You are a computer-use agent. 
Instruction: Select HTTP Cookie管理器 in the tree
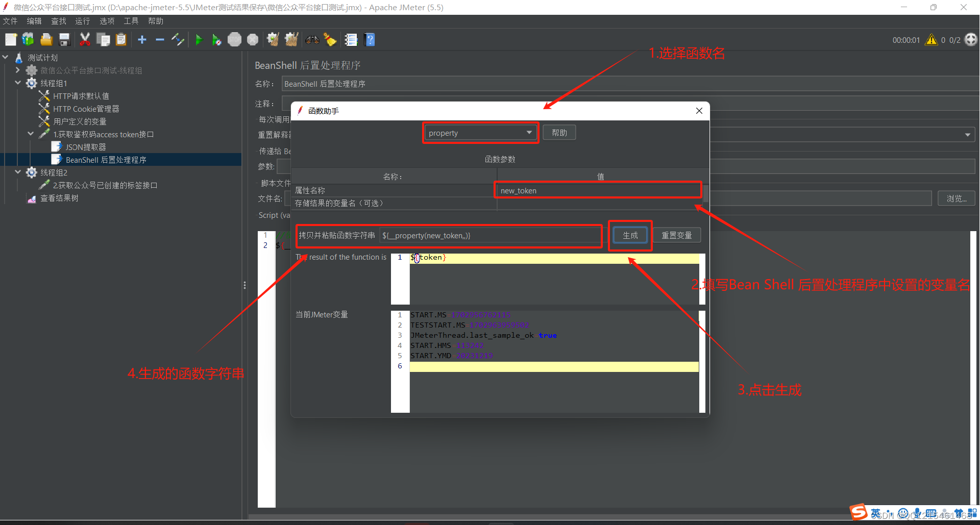click(x=86, y=109)
